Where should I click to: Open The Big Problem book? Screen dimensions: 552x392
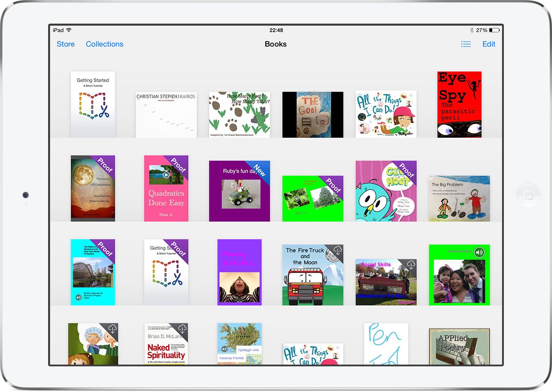[459, 199]
